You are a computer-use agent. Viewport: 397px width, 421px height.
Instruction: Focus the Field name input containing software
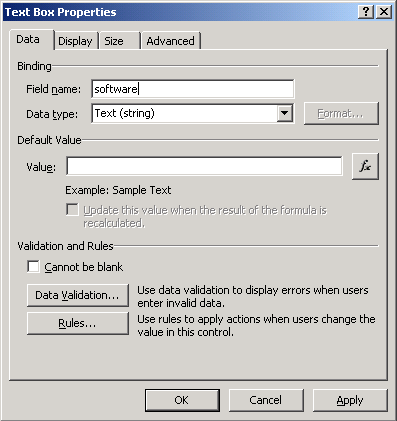pos(193,89)
